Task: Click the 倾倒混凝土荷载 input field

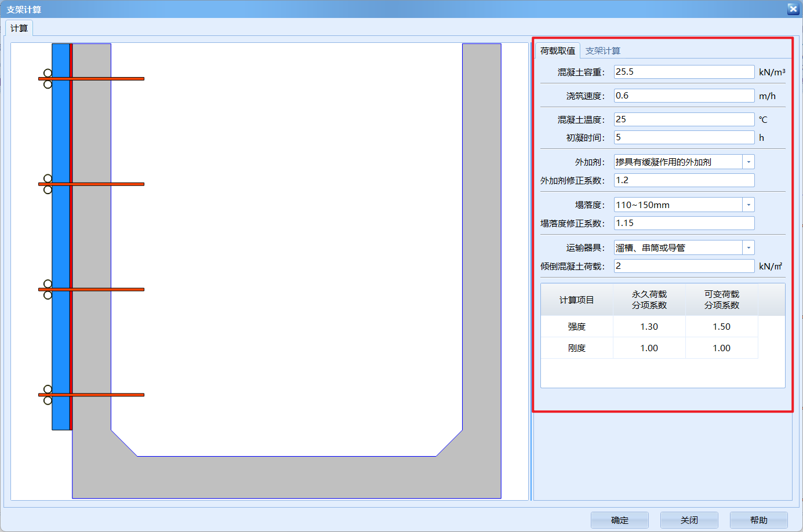Action: click(684, 266)
